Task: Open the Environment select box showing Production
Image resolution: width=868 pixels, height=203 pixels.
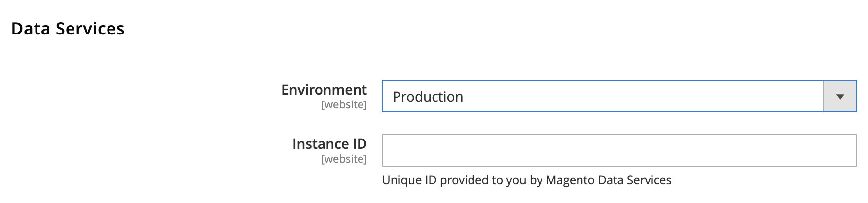Action: [619, 97]
